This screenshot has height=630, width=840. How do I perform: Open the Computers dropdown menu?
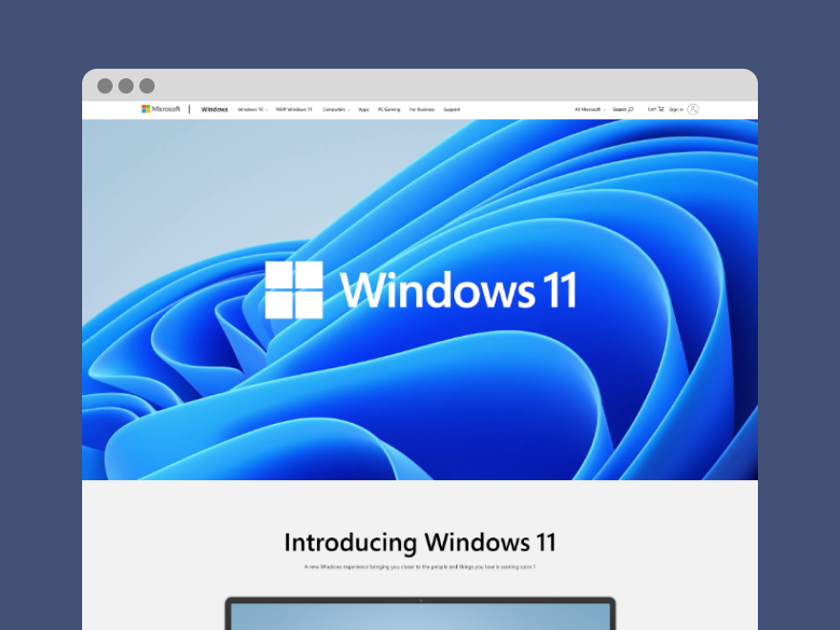pos(334,109)
